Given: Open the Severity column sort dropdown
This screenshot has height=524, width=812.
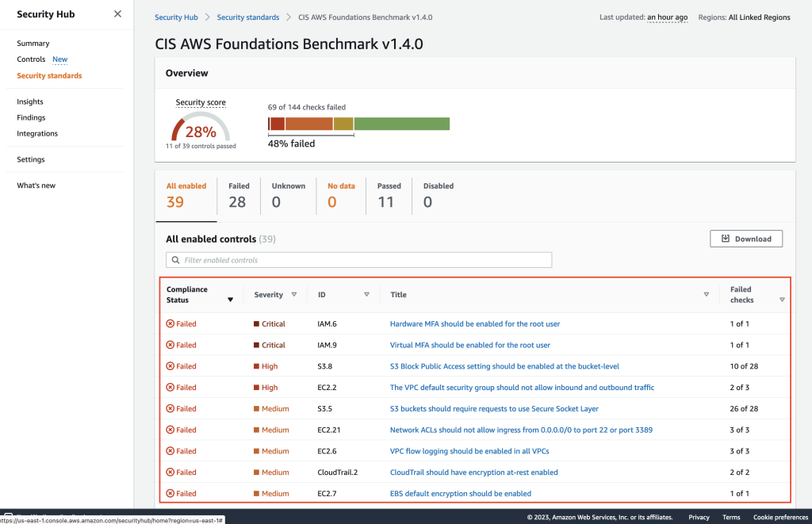Looking at the screenshot, I should 293,294.
